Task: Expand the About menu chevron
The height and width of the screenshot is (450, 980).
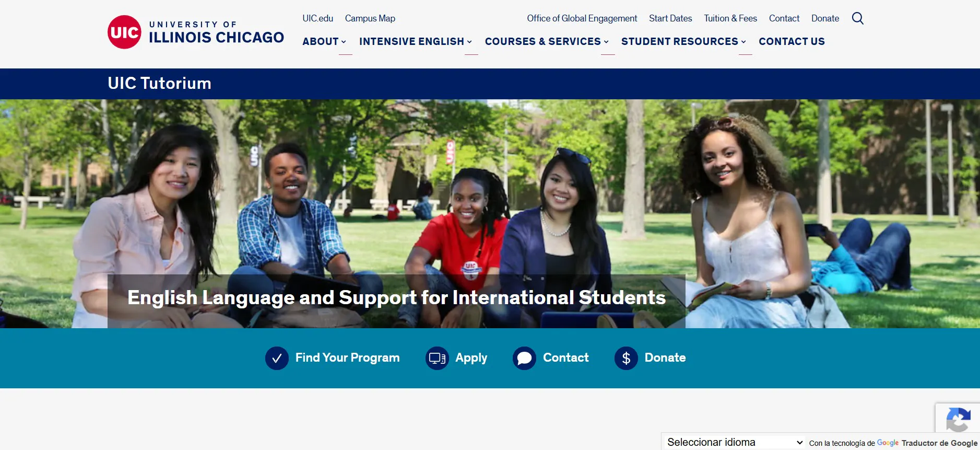Action: [x=344, y=42]
